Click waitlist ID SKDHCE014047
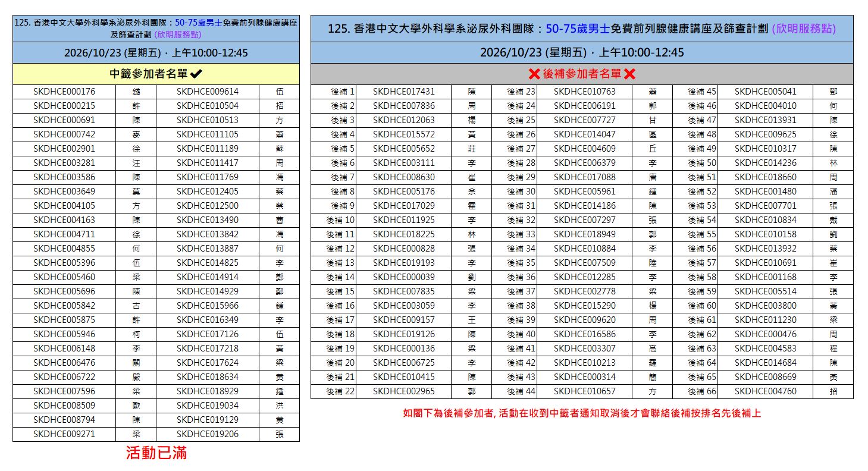This screenshot has width=868, height=471. pyautogui.click(x=585, y=134)
